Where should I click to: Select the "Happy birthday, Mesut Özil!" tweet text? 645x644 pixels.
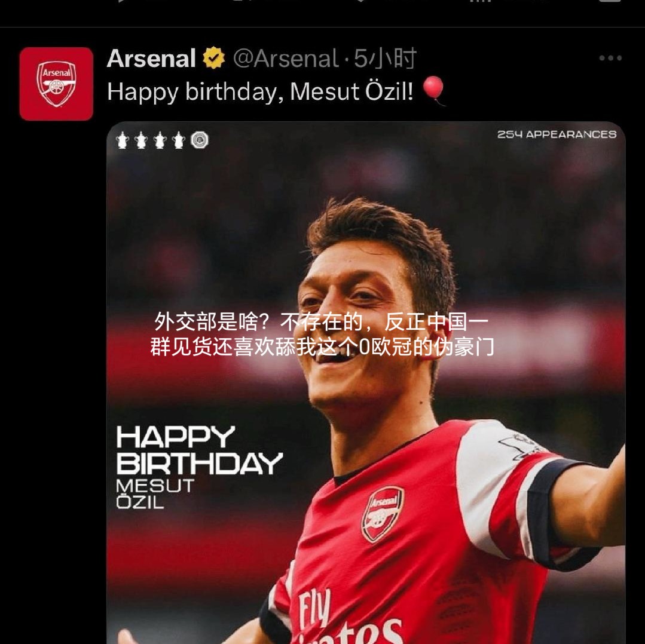click(x=260, y=92)
